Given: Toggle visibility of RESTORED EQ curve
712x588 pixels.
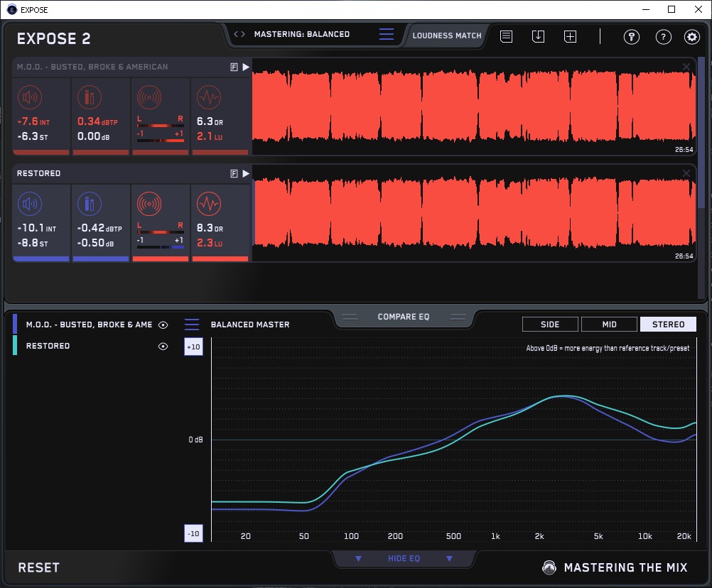Looking at the screenshot, I should (x=163, y=347).
